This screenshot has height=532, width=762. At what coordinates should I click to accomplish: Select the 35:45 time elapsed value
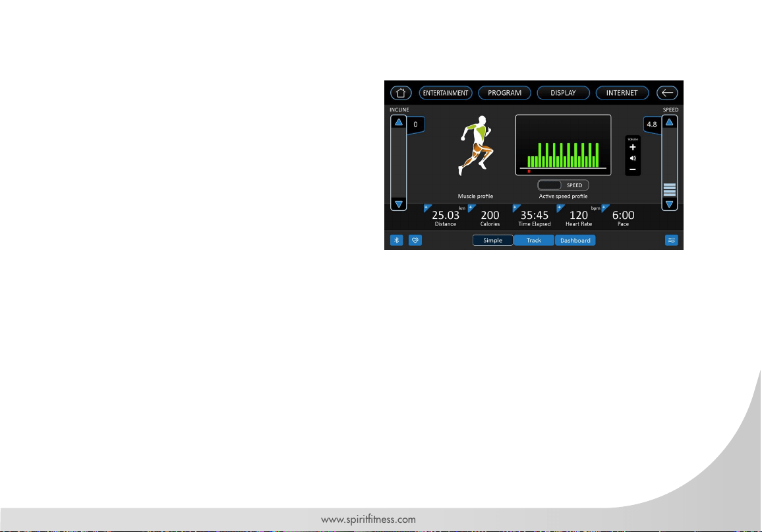click(x=534, y=215)
